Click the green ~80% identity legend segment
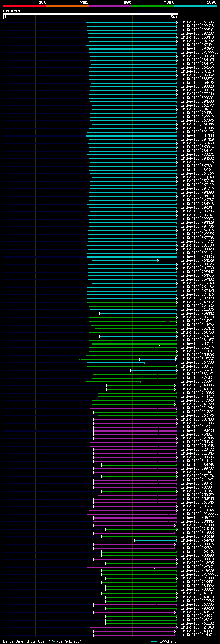Viewport: 220px width, 644px height. pyautogui.click(x=152, y=6)
